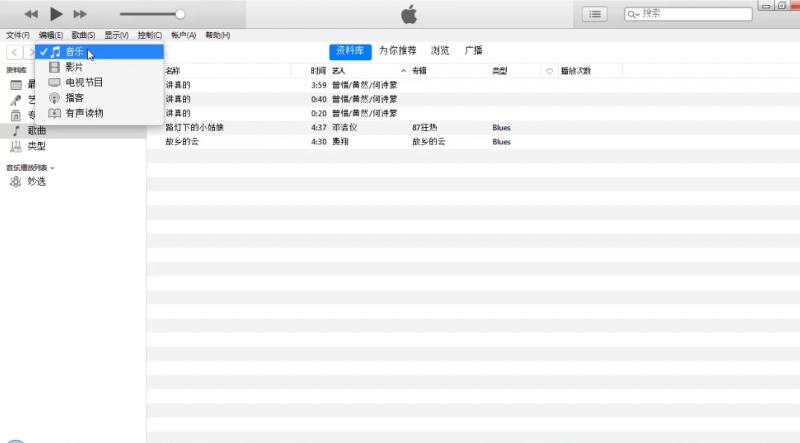
Task: Select the 0:40 duration song row
Action: 473,99
